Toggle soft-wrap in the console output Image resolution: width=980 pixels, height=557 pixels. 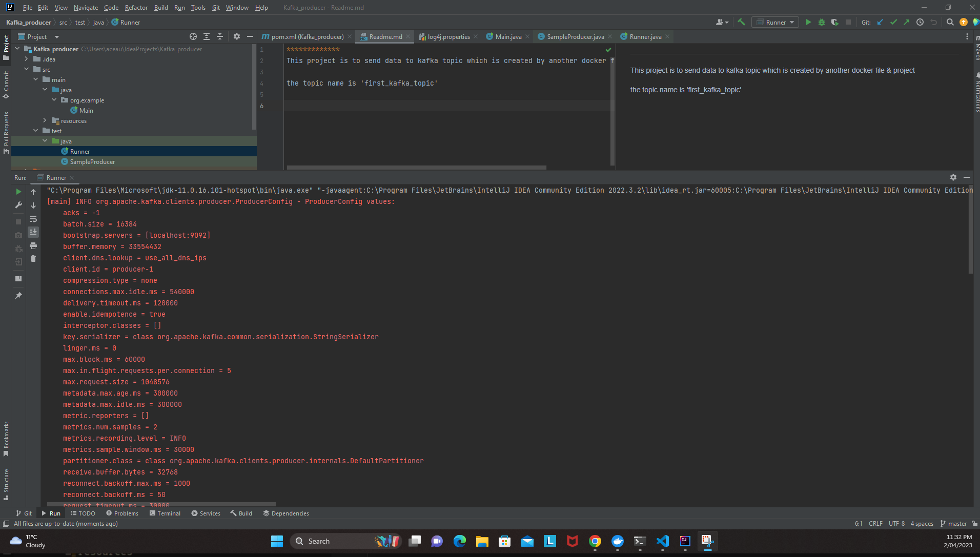point(33,219)
